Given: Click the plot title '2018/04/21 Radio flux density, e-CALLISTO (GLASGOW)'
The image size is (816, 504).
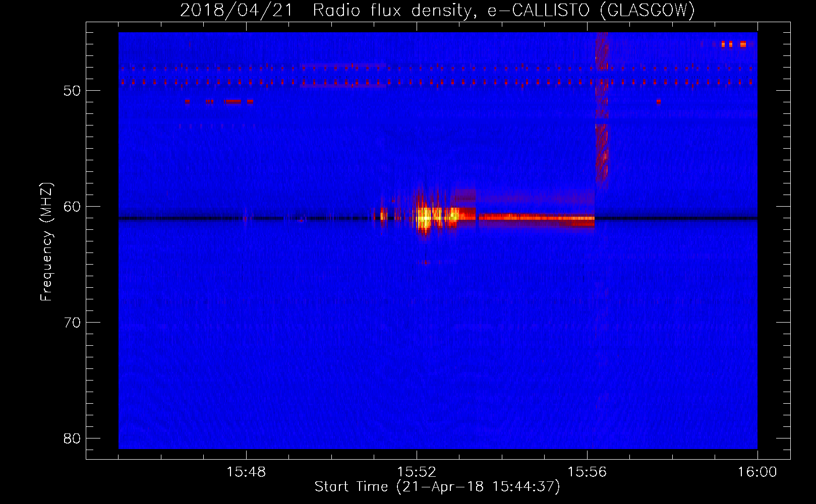Looking at the screenshot, I should [437, 10].
